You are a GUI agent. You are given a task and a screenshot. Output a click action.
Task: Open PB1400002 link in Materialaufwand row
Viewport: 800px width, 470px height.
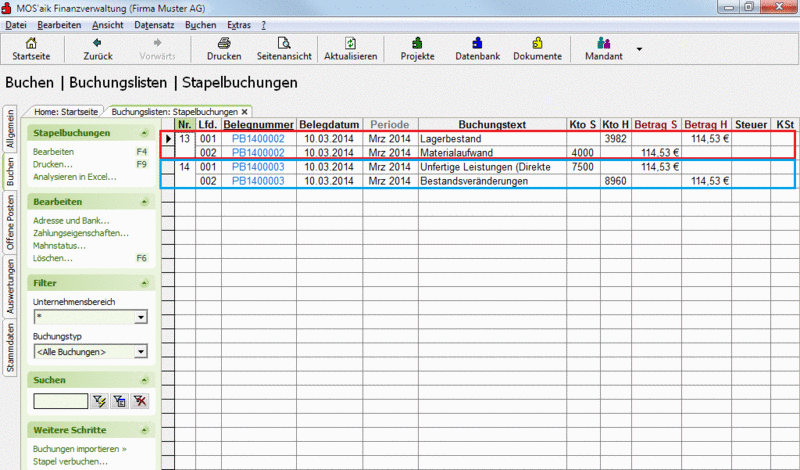click(258, 153)
